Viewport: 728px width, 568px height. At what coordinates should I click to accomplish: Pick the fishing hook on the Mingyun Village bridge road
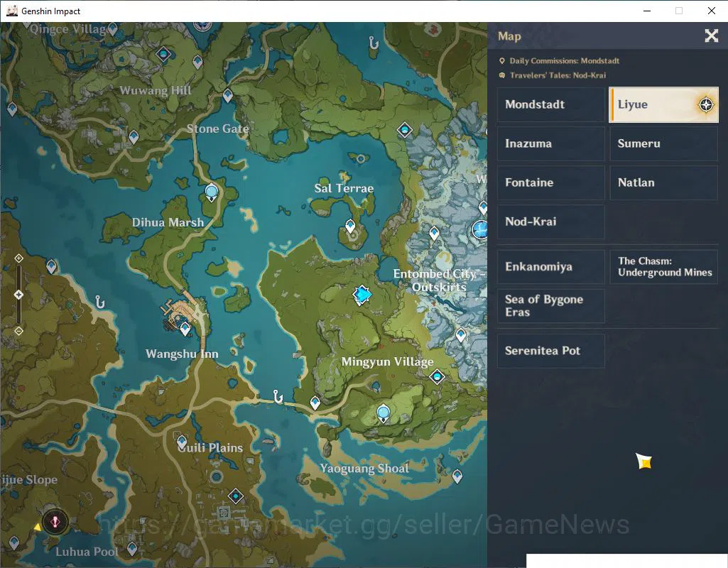pos(278,397)
